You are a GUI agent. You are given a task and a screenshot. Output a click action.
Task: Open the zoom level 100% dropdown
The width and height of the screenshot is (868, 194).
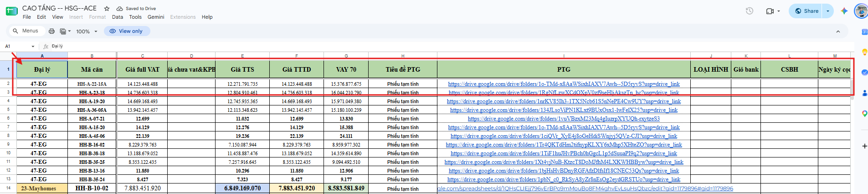(x=87, y=31)
